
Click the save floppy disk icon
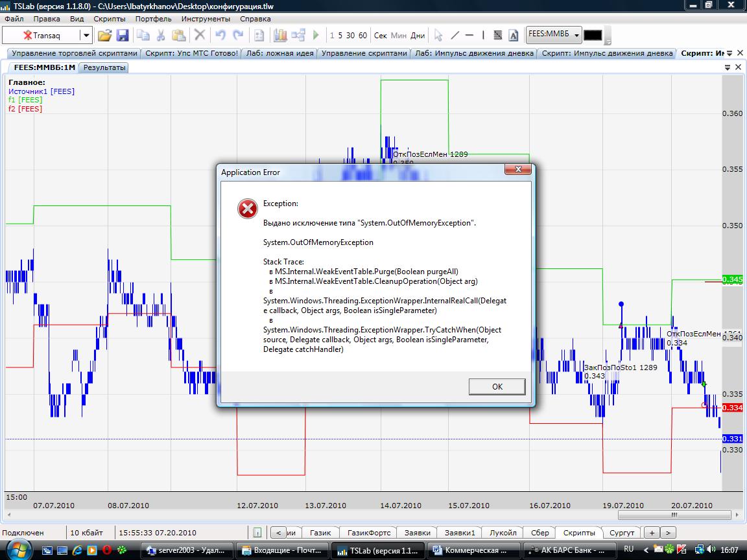(x=123, y=35)
